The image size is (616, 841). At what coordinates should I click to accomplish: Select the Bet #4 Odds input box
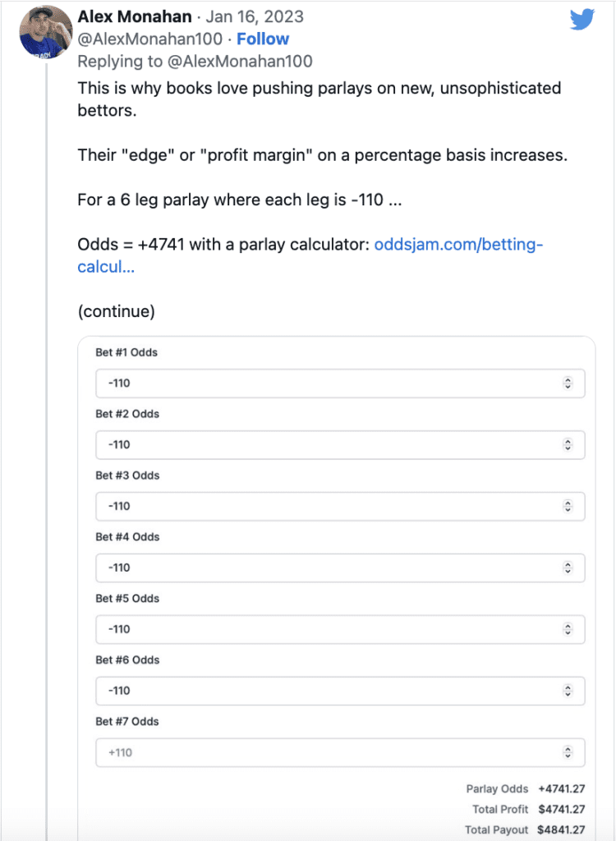coord(340,568)
